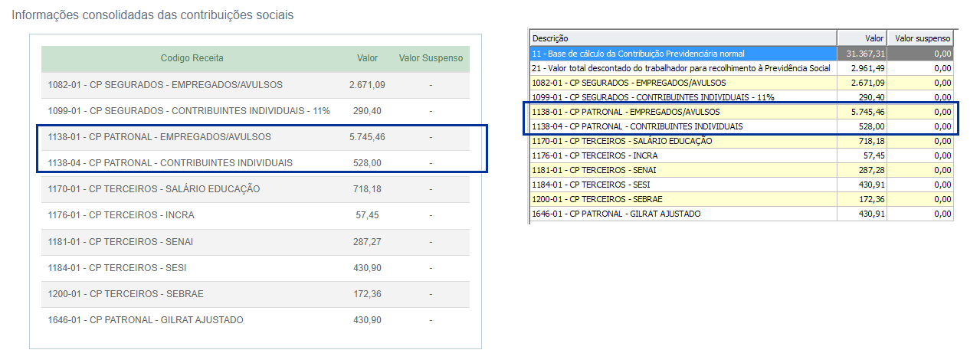Click value '31.367,31' in right grid
The width and height of the screenshot is (980, 363).
[867, 54]
